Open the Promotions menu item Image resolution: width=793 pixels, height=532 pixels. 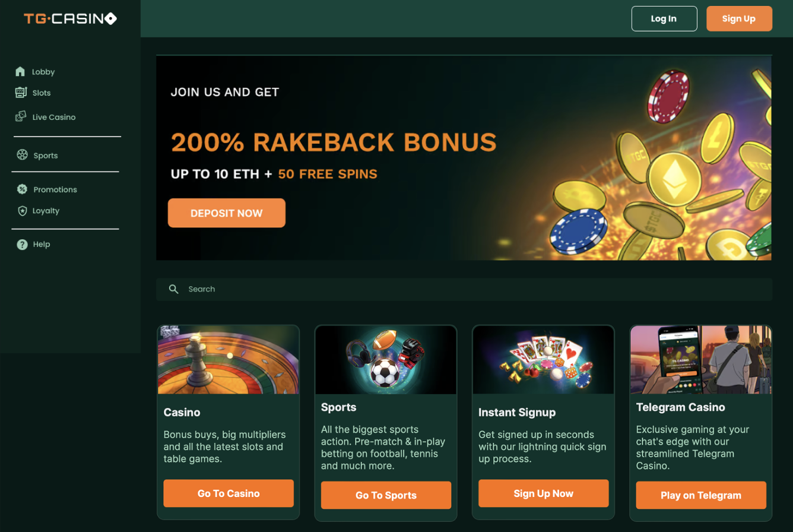[55, 189]
